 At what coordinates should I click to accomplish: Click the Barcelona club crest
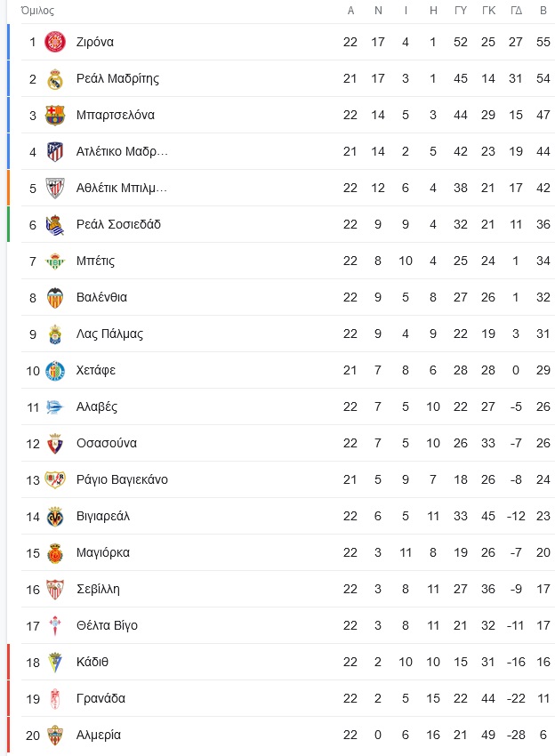[x=55, y=115]
